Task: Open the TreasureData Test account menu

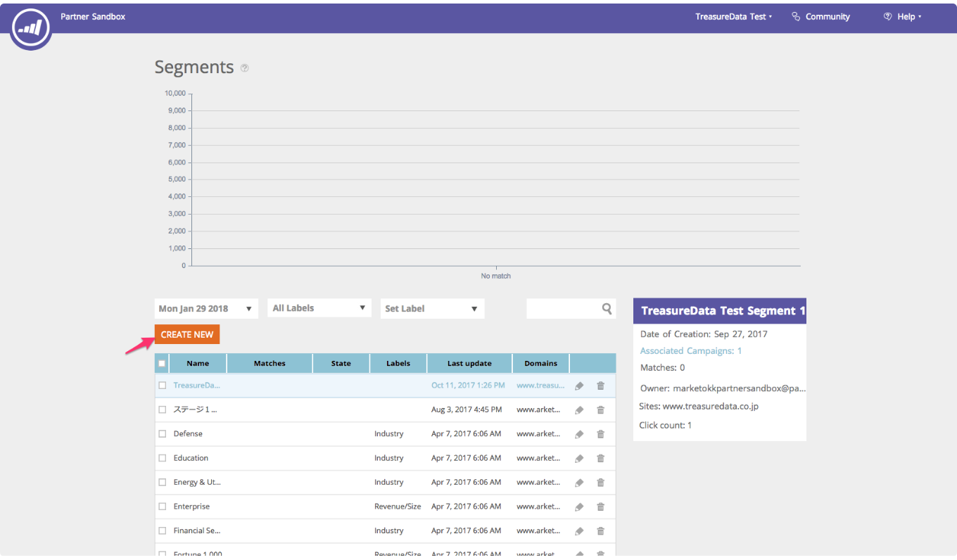Action: coord(733,17)
